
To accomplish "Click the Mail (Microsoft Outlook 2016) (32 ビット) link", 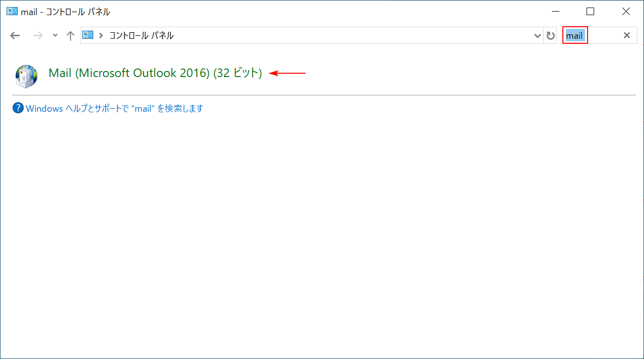I will click(155, 73).
